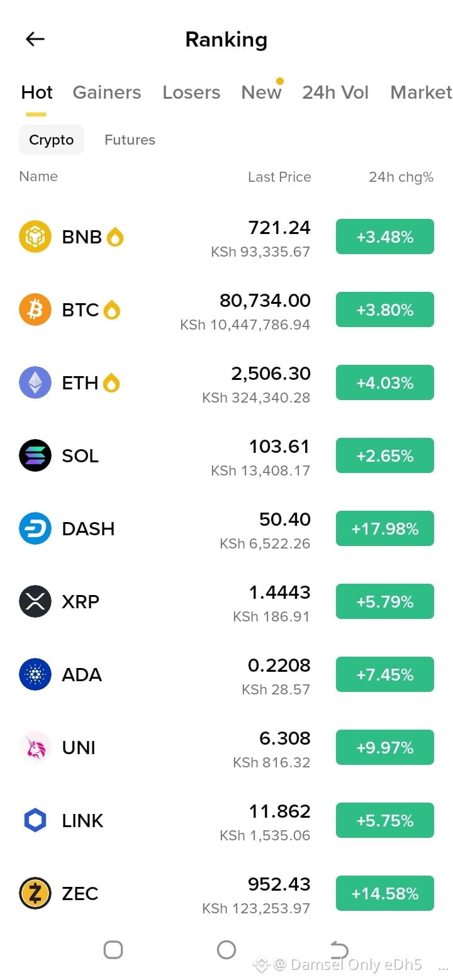453x980 pixels.
Task: Open the Cardano ADA icon
Action: coord(35,674)
